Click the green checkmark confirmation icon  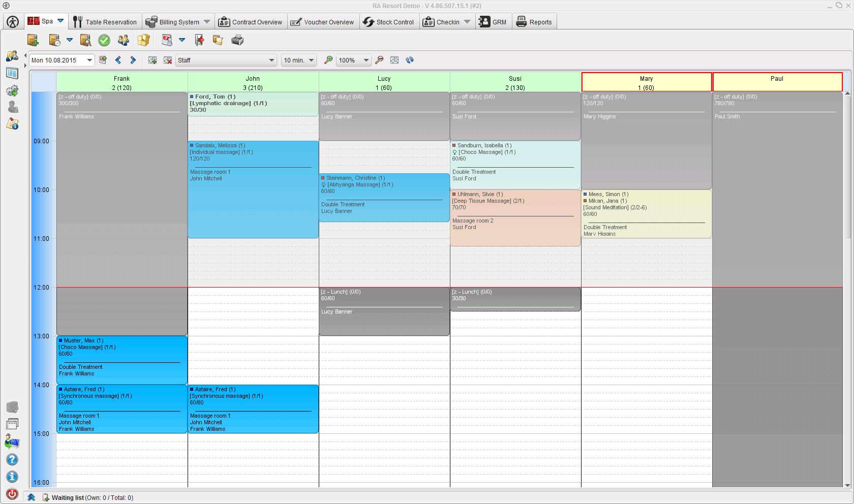[104, 40]
